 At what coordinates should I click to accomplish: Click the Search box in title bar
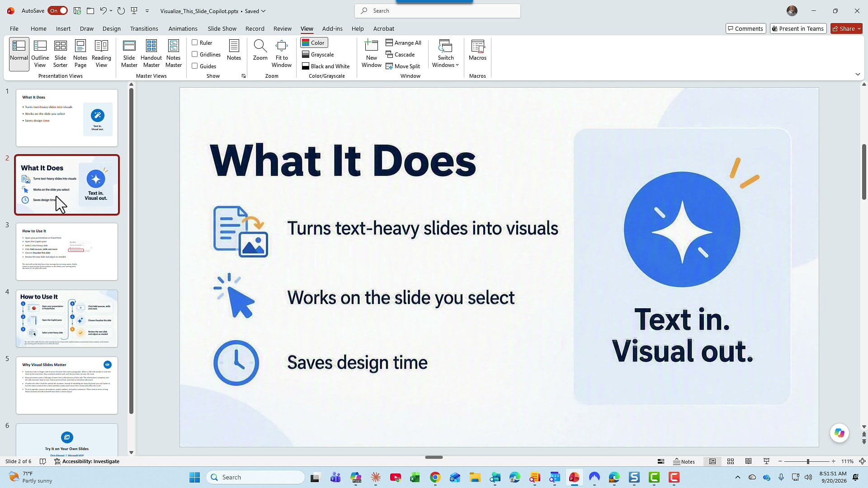[438, 11]
